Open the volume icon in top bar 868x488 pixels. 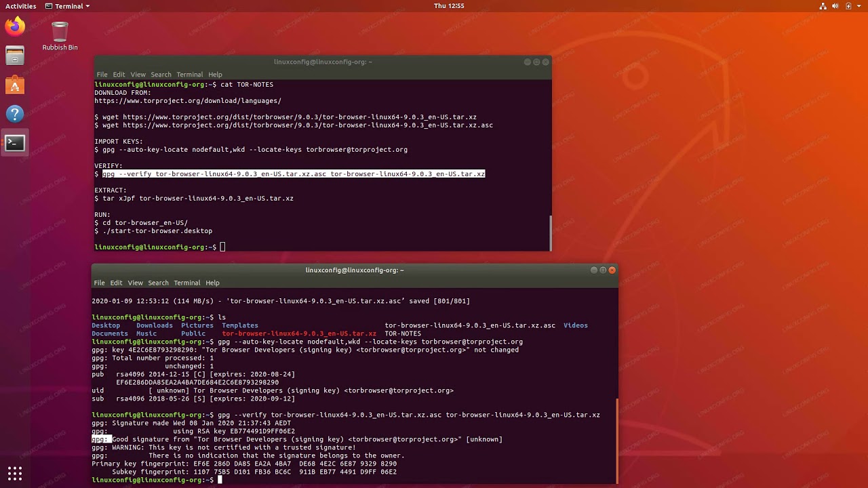pos(836,6)
